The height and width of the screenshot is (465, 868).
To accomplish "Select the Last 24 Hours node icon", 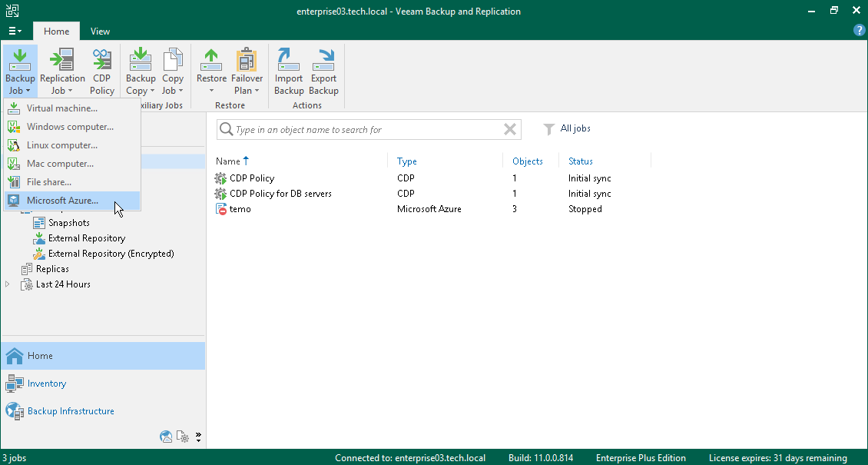I will 27,284.
